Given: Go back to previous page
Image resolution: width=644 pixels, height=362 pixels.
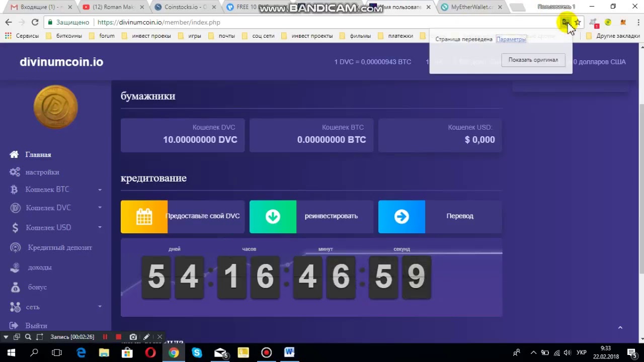Looking at the screenshot, I should 9,22.
